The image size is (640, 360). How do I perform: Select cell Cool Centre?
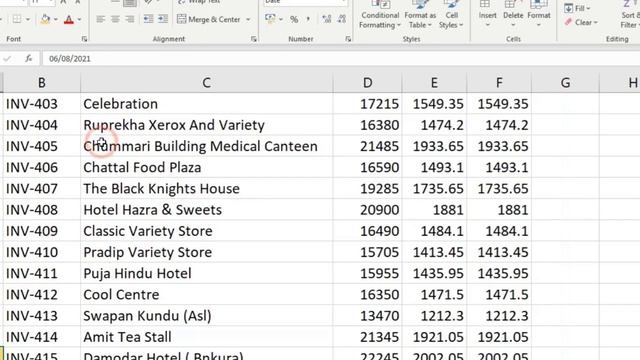[x=207, y=295]
